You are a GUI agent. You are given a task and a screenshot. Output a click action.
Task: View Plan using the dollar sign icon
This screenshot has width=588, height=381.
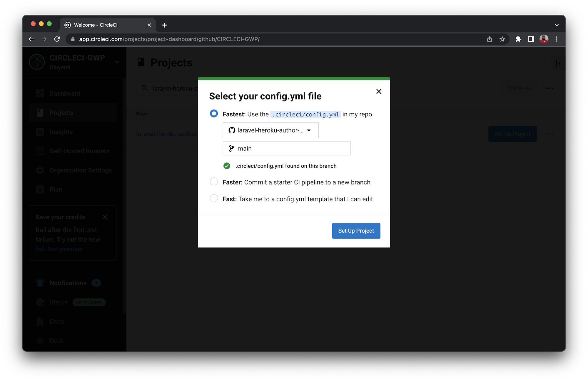tap(40, 189)
